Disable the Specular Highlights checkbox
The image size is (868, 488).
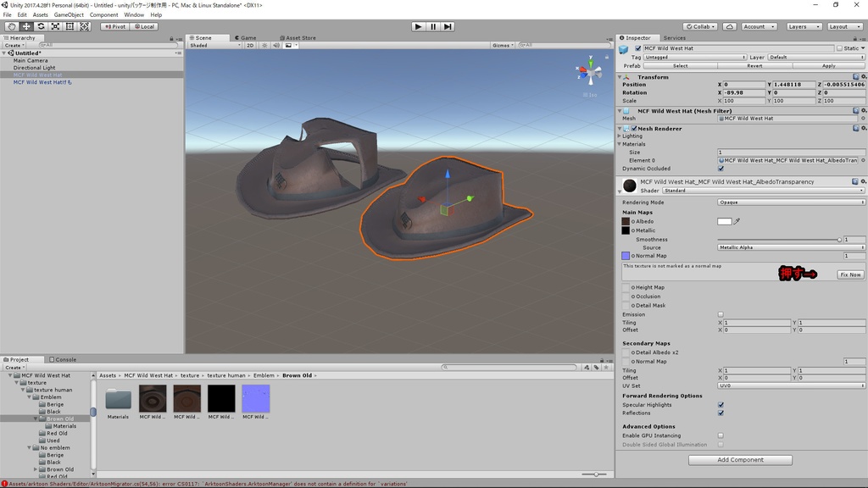(x=721, y=405)
